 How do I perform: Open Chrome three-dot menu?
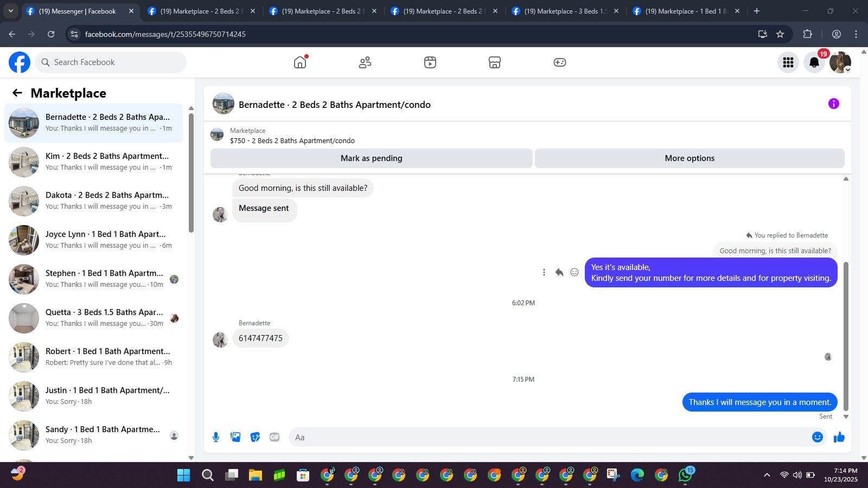(x=856, y=34)
